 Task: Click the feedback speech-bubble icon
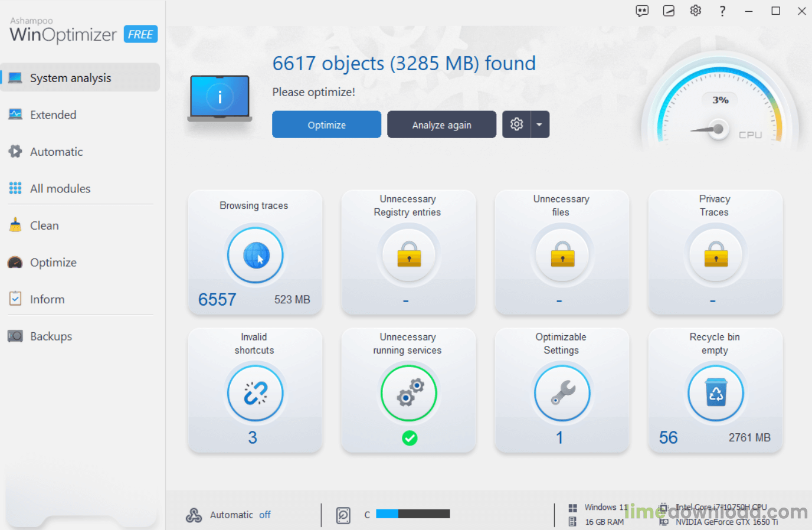642,11
